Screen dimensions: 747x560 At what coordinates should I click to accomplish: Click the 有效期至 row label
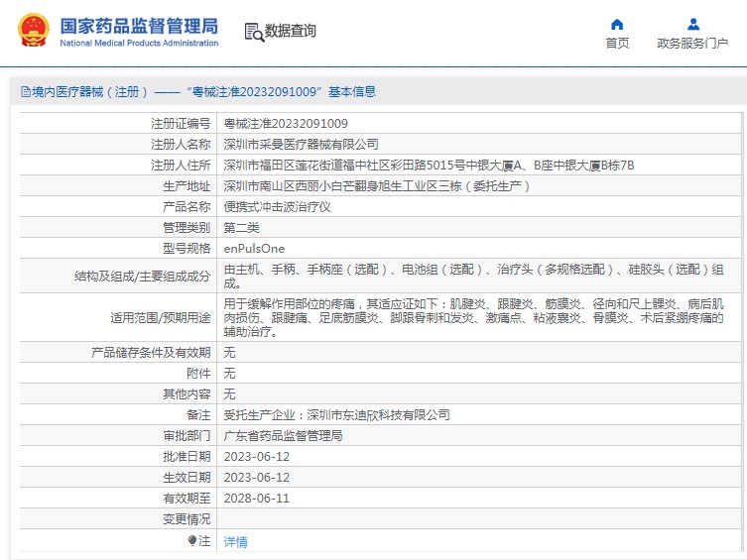[x=187, y=499]
